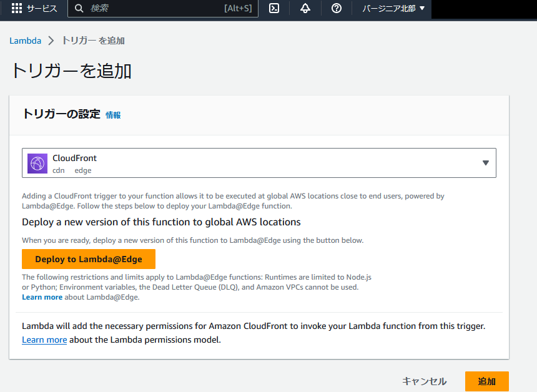Confirm the trigger with the 追加 button
Image resolution: width=537 pixels, height=392 pixels.
486,381
